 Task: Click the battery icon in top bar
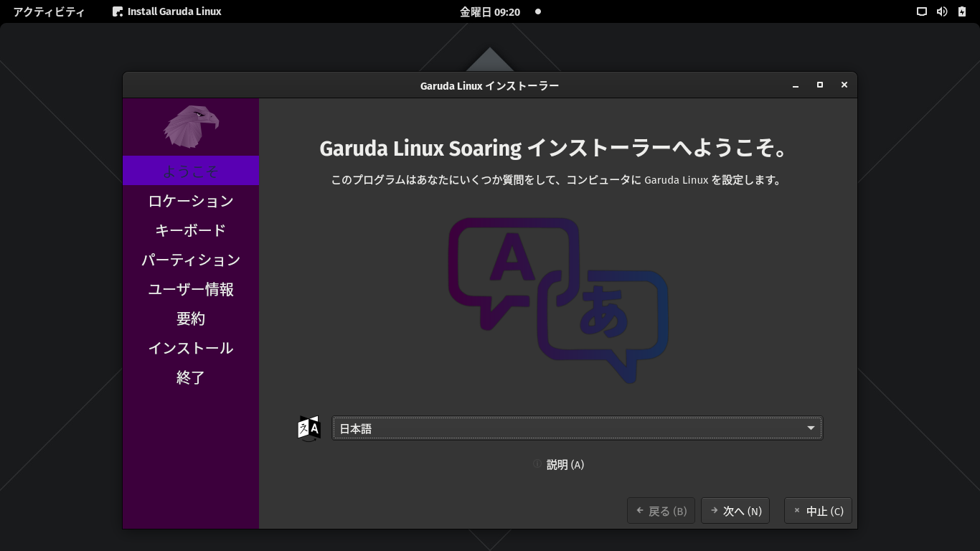[962, 11]
